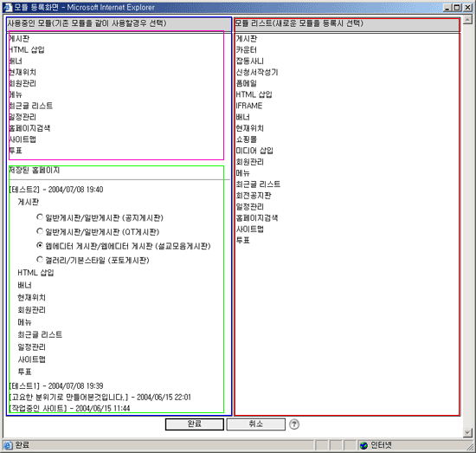
Task: Select the QT게시판 radio option
Action: click(40, 231)
